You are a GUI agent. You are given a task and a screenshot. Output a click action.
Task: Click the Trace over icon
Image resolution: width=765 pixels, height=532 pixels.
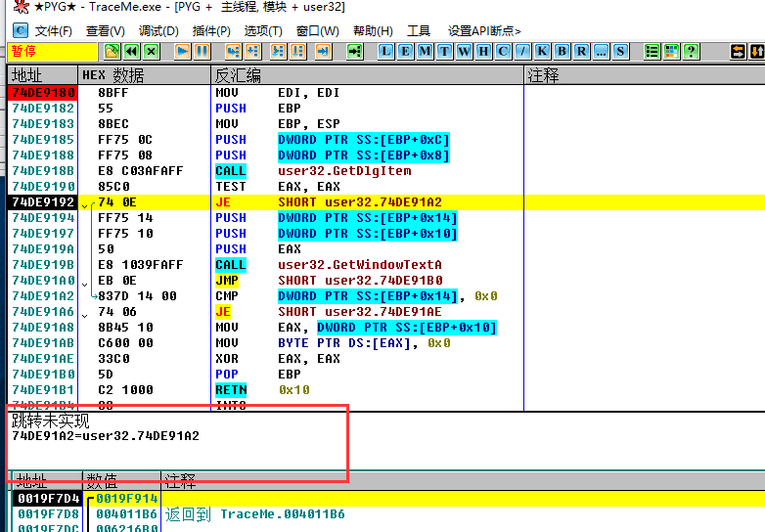(x=298, y=51)
